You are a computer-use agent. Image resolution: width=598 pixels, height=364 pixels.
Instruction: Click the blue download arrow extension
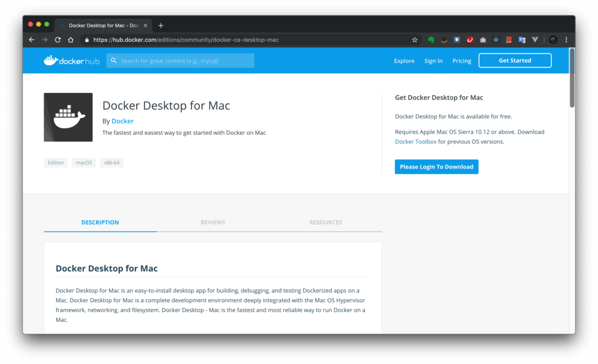pos(457,40)
